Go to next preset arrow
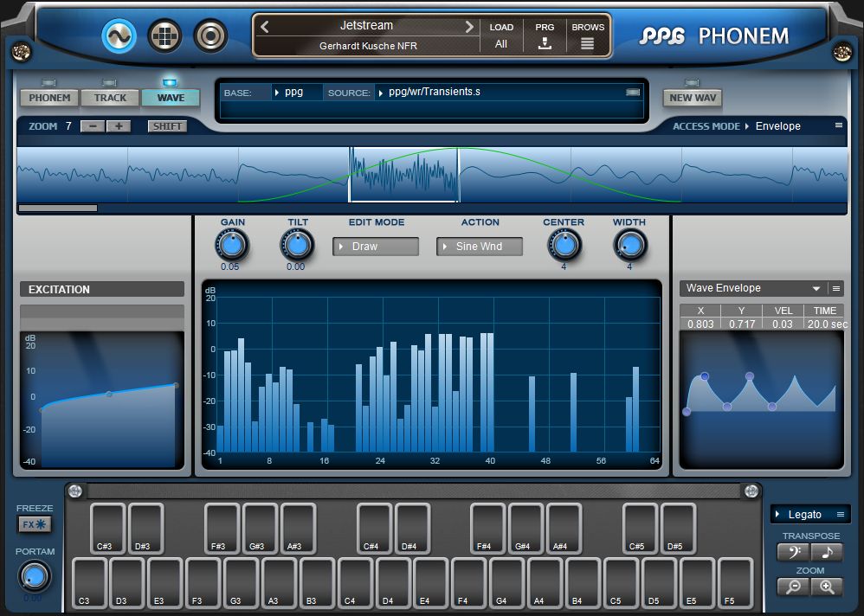This screenshot has width=864, height=616. click(469, 27)
